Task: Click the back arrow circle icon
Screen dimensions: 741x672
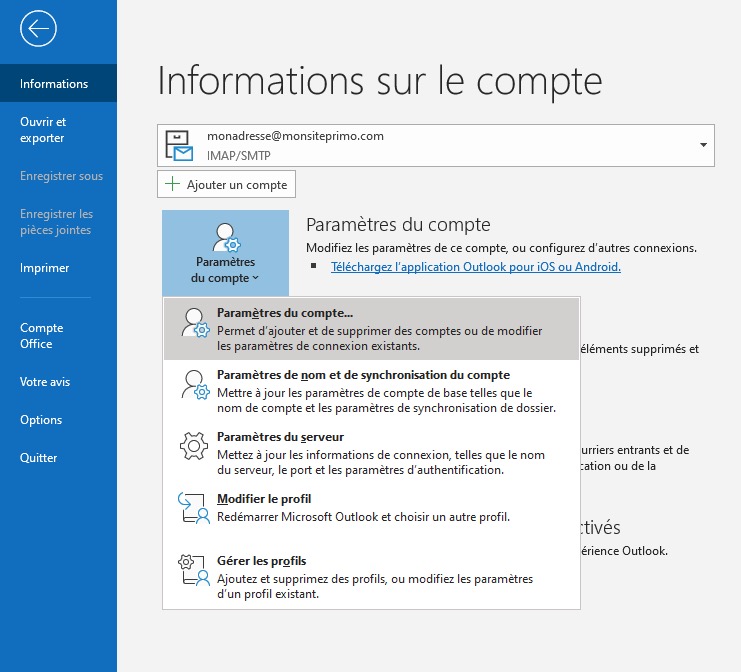Action: tap(38, 29)
